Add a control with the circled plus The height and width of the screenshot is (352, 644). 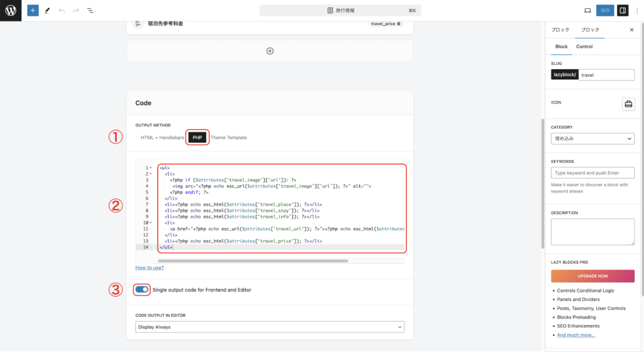click(270, 51)
